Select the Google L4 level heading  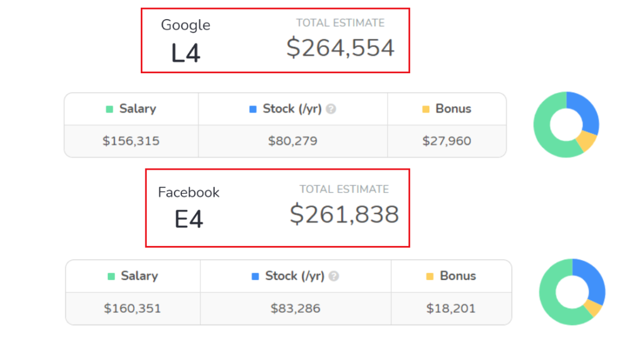click(x=185, y=54)
